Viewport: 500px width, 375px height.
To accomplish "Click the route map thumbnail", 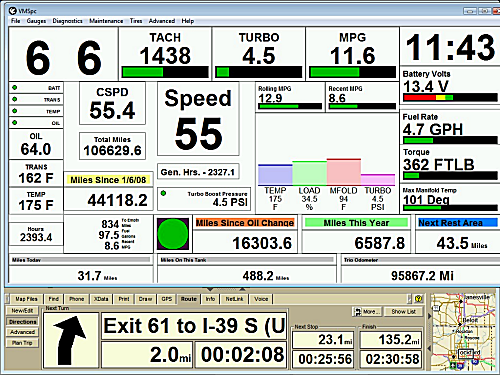I will 464,332.
